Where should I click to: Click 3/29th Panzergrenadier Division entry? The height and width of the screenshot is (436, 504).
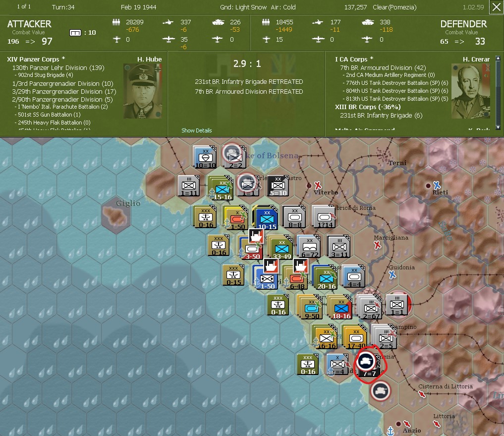(64, 91)
